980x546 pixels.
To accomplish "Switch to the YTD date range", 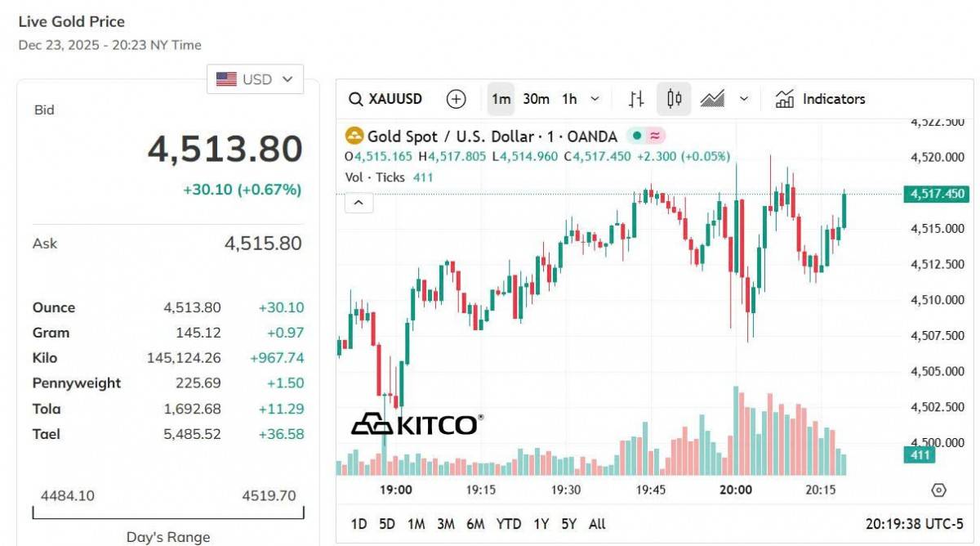I will click(509, 524).
